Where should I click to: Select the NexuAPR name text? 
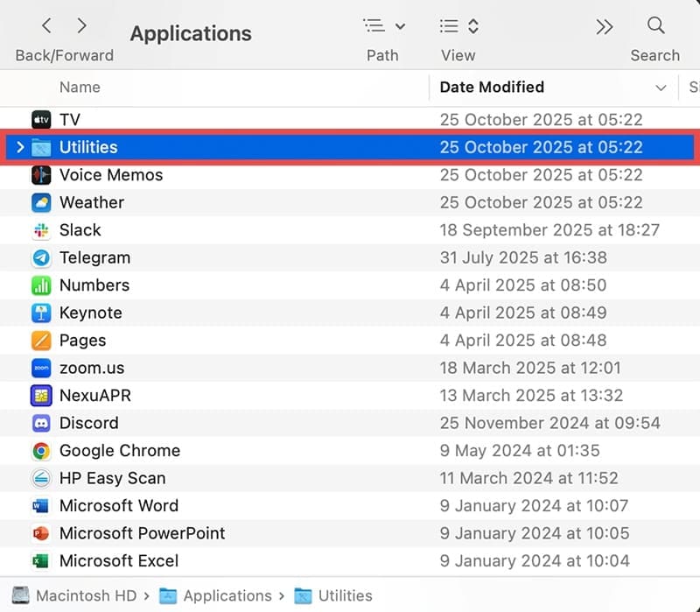[95, 396]
